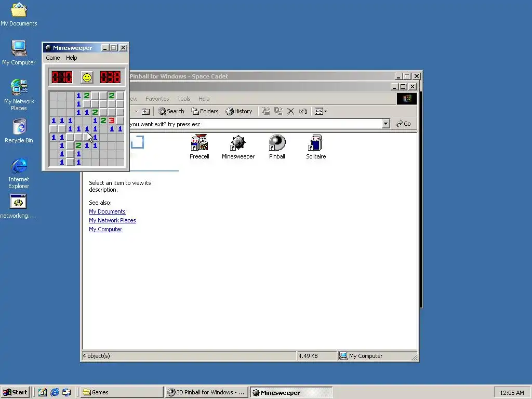Select the Recycle Bin desktop icon
Screen dimensions: 532x399
pyautogui.click(x=19, y=131)
